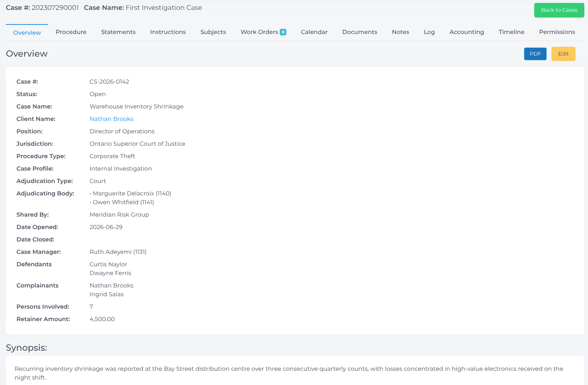Click the Warehouse Inventory Shrinkage case name
Screen dimensions: 588x385
coord(136,107)
